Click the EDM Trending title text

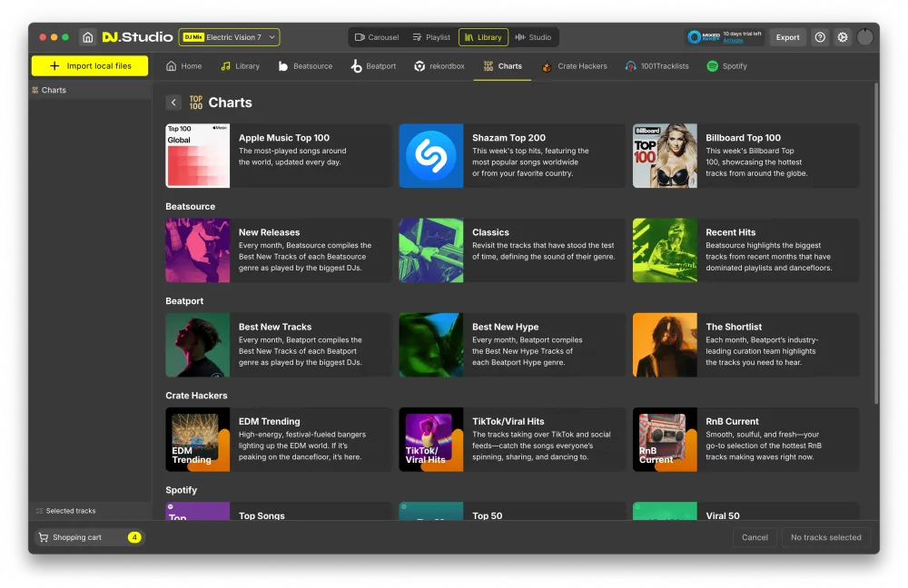[x=270, y=421]
